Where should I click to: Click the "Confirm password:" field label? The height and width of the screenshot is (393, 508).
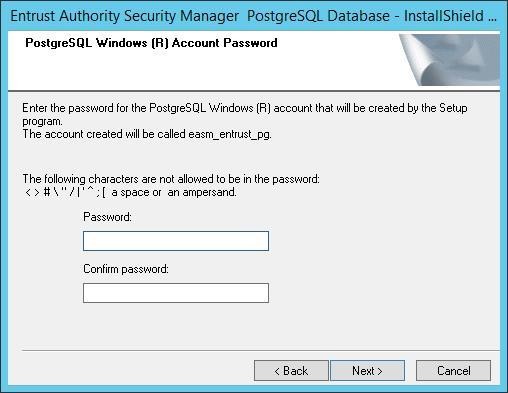[126, 269]
